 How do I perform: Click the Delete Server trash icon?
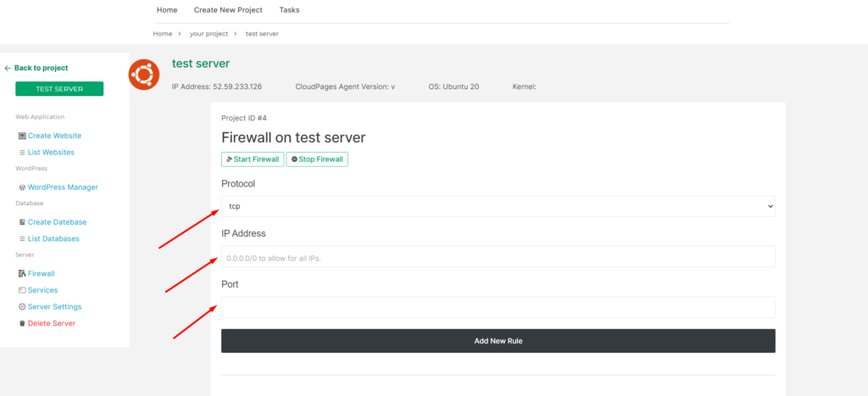click(22, 323)
